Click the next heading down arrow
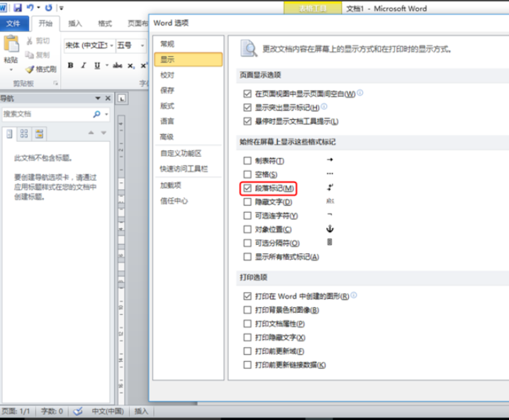The width and height of the screenshot is (509, 420). (x=104, y=133)
